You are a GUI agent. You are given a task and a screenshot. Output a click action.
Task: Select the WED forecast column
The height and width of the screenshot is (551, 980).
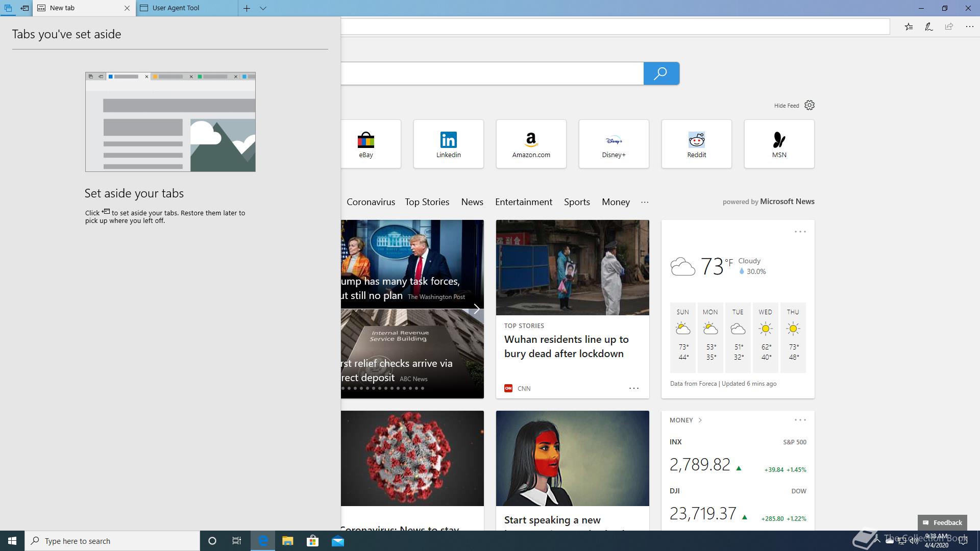pos(766,337)
